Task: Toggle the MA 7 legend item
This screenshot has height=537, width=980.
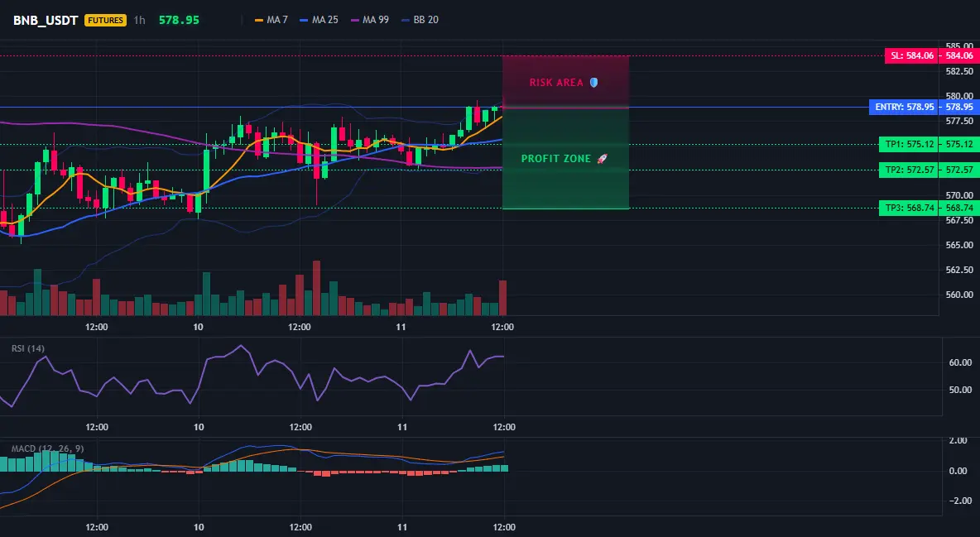Action: pos(271,20)
